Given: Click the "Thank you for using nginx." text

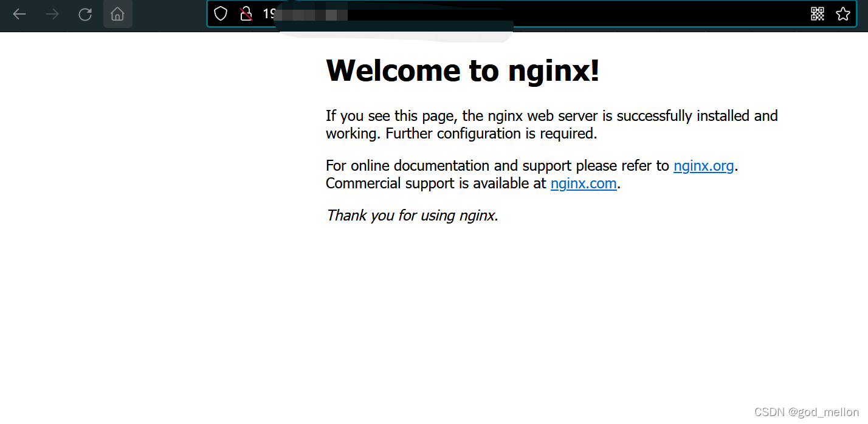Looking at the screenshot, I should 412,215.
